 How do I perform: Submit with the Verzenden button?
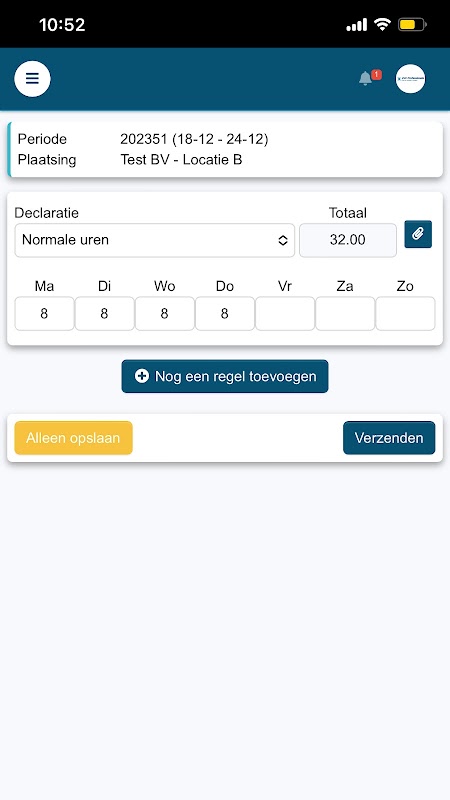(x=389, y=438)
